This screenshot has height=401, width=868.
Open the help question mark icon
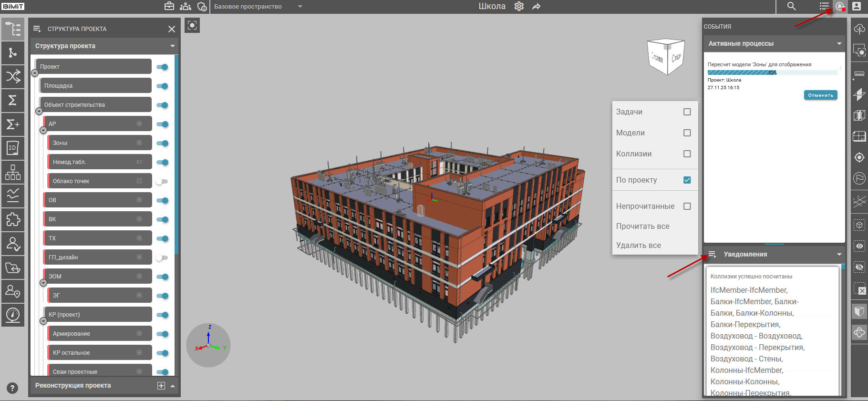pos(12,388)
